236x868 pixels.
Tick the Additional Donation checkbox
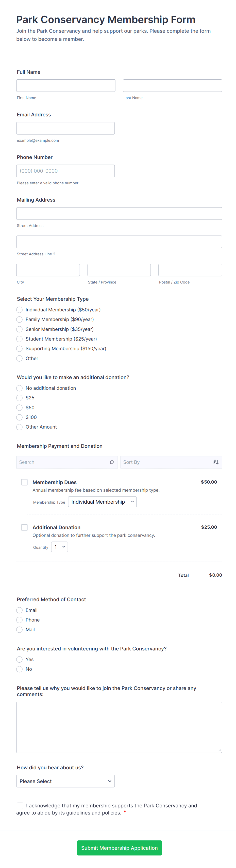pos(24,527)
